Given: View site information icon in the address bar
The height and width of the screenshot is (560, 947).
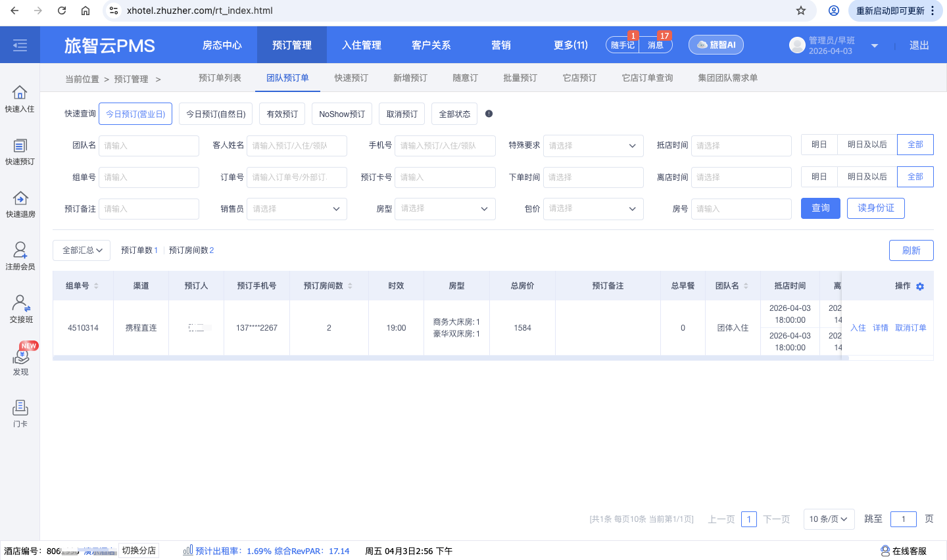Looking at the screenshot, I should 114,11.
